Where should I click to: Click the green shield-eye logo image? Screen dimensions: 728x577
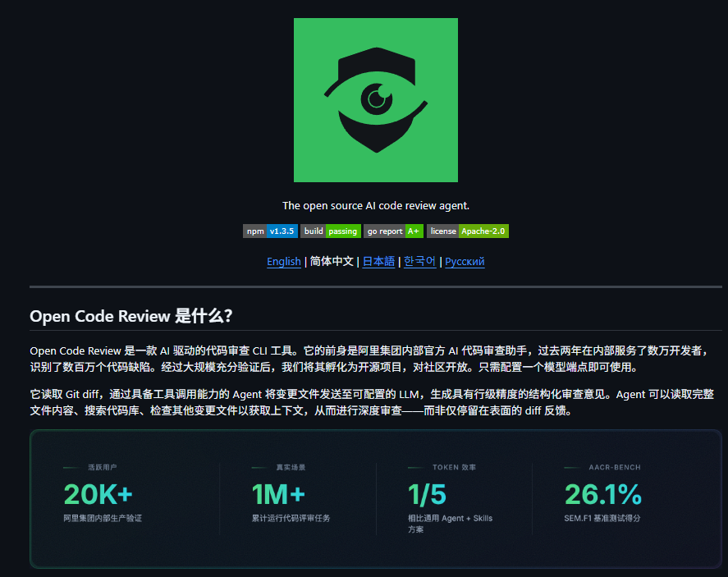[376, 100]
